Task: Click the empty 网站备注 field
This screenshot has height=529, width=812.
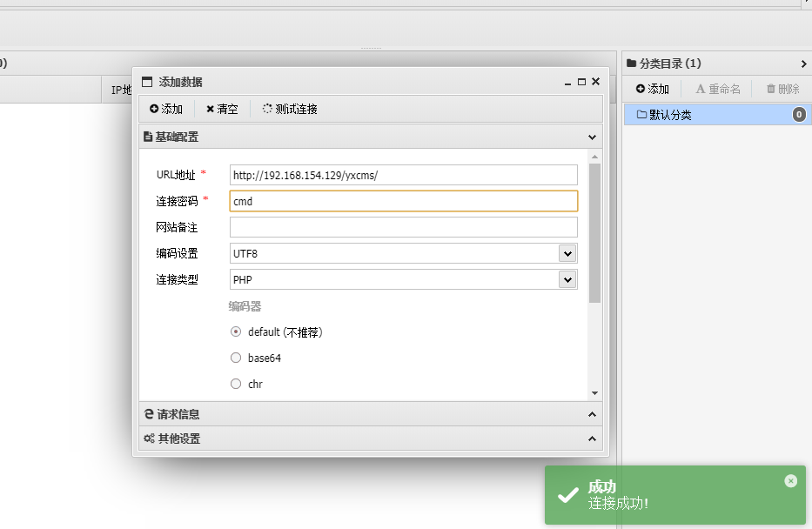Action: [404, 227]
